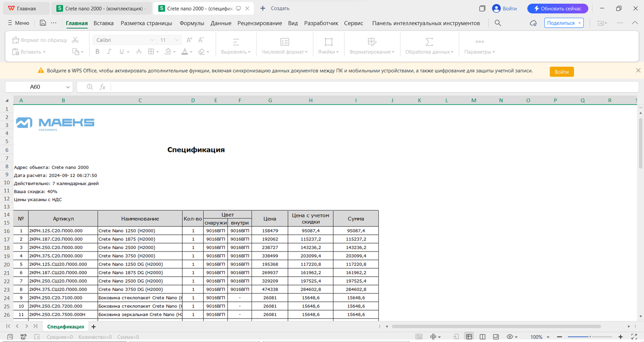Click the zoom in plus icon
This screenshot has width=644, height=342.
(x=621, y=337)
